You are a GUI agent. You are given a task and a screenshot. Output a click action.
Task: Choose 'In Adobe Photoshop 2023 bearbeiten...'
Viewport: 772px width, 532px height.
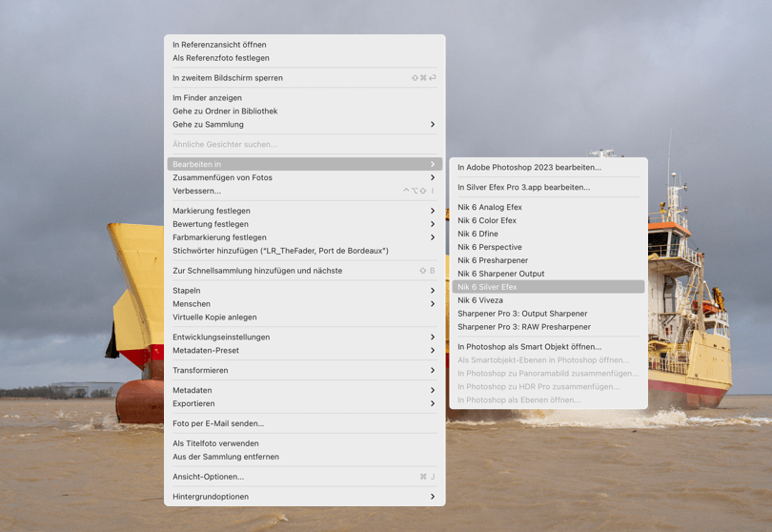click(x=548, y=167)
